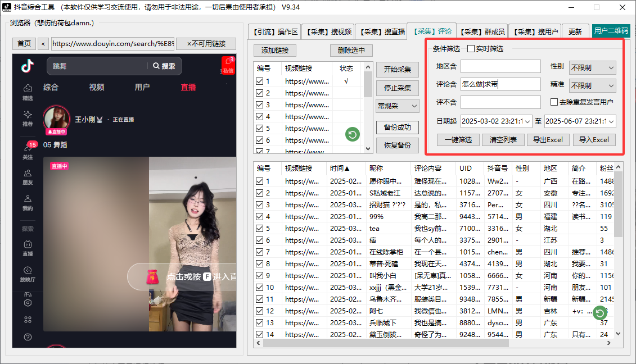Viewport: 636px width, 364px height.
Task: Open the 精准 dropdown
Action: point(592,85)
